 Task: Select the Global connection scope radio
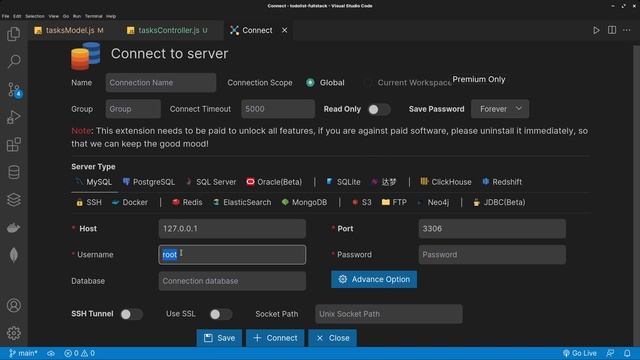(x=310, y=83)
